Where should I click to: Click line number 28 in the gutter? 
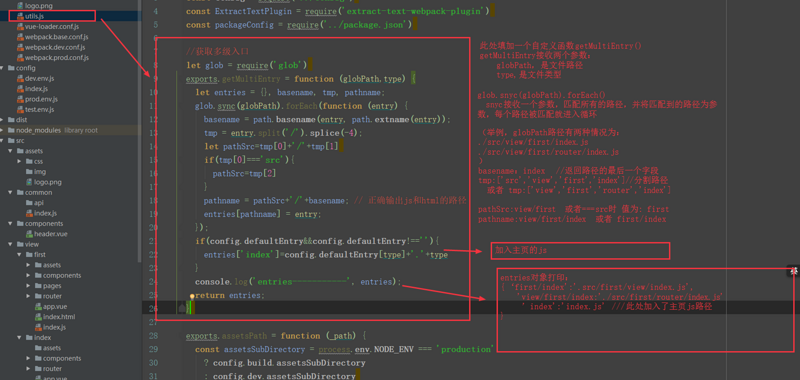click(154, 336)
